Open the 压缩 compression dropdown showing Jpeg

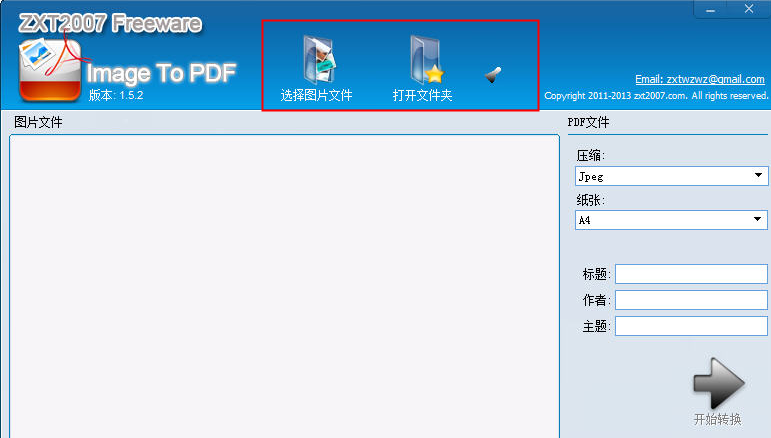[x=671, y=176]
